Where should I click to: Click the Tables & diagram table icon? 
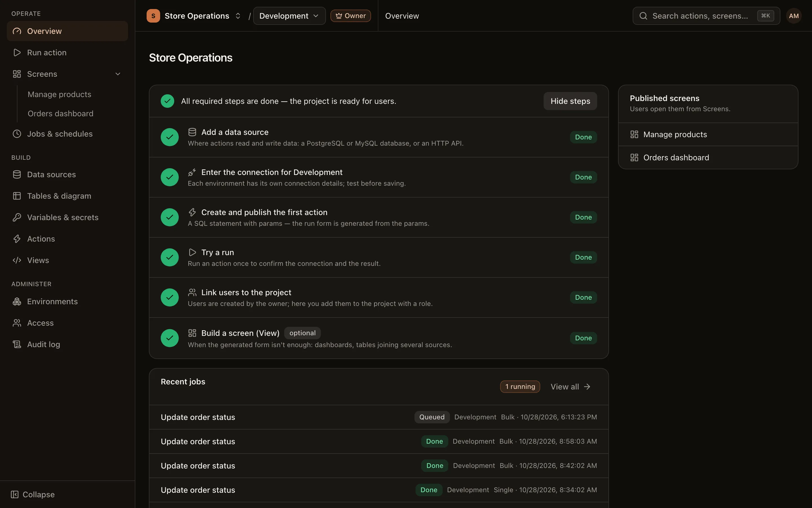click(x=17, y=196)
